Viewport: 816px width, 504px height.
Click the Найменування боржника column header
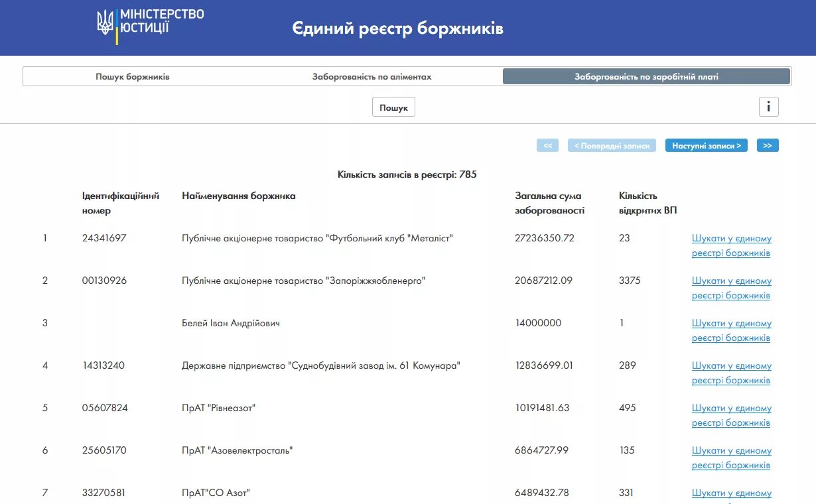[239, 196]
